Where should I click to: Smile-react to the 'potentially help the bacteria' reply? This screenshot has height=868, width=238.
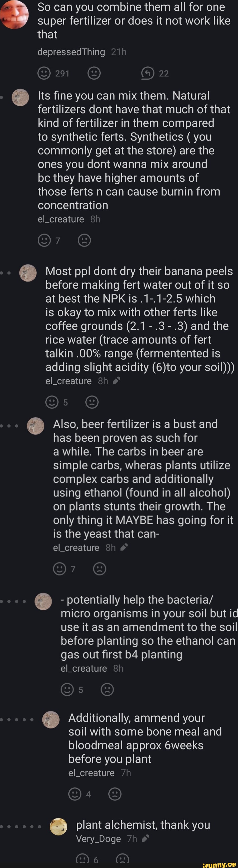[x=67, y=689]
